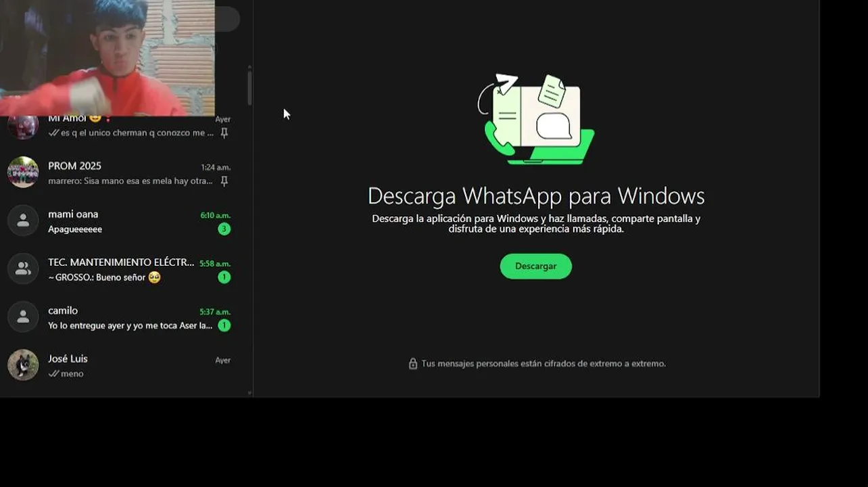Click the 5:37 a.m. timestamp on camilo
The height and width of the screenshot is (487, 868).
tap(215, 312)
